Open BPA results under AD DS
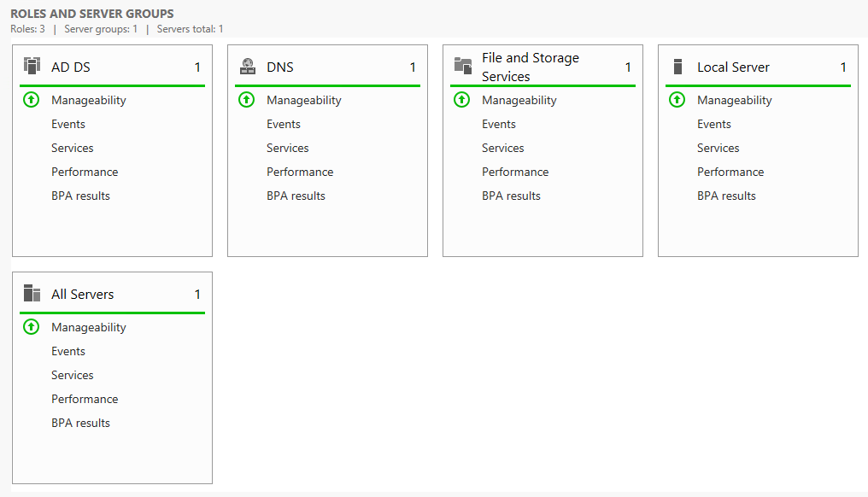The image size is (868, 497). [x=81, y=196]
